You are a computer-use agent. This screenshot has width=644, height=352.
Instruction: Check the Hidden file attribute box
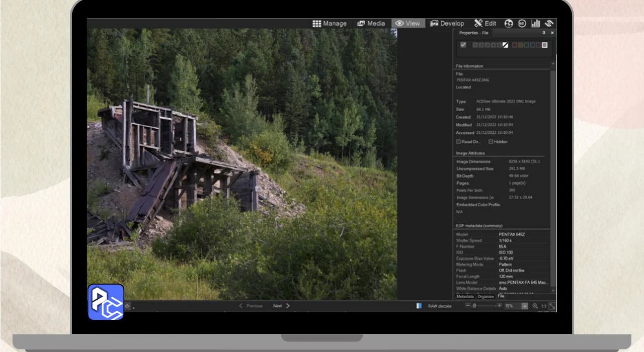(x=491, y=142)
